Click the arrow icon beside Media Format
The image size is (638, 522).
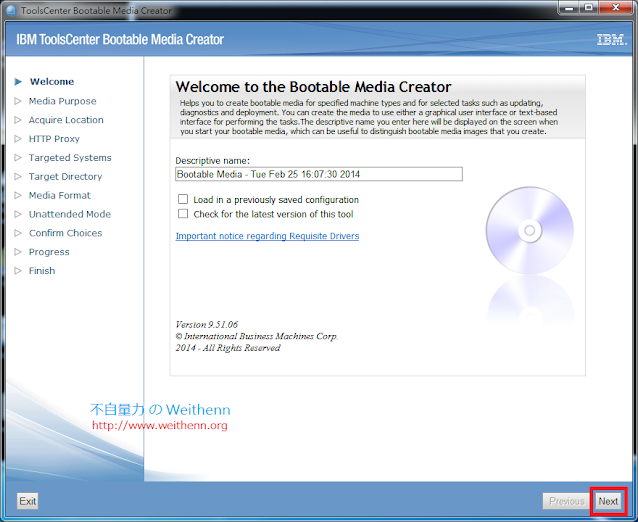(x=18, y=195)
